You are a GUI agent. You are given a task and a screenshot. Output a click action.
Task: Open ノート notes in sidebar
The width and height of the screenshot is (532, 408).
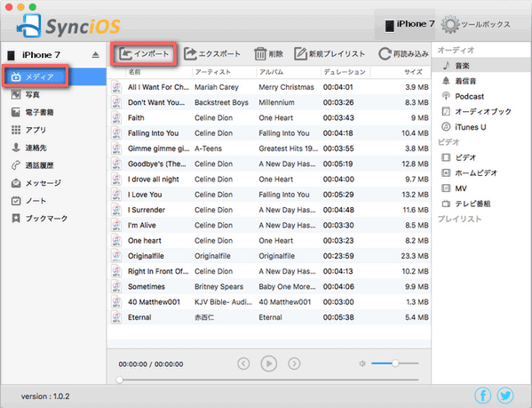pos(28,201)
